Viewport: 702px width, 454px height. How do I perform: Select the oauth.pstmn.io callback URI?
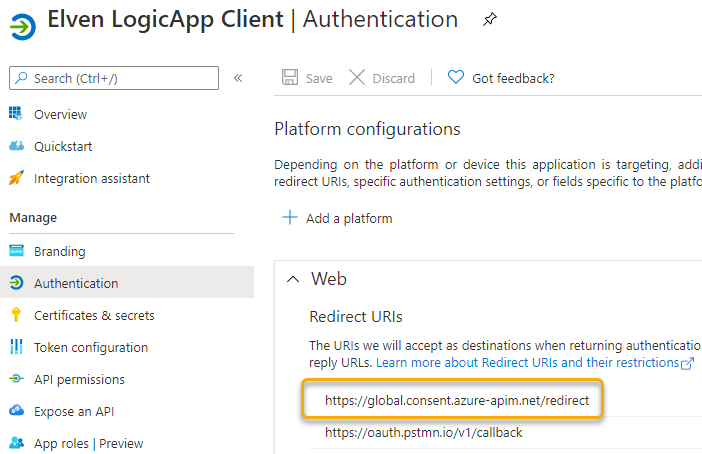[424, 433]
